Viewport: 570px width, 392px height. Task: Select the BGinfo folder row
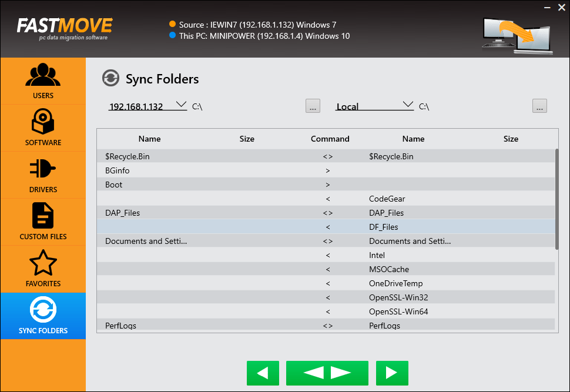tap(326, 170)
